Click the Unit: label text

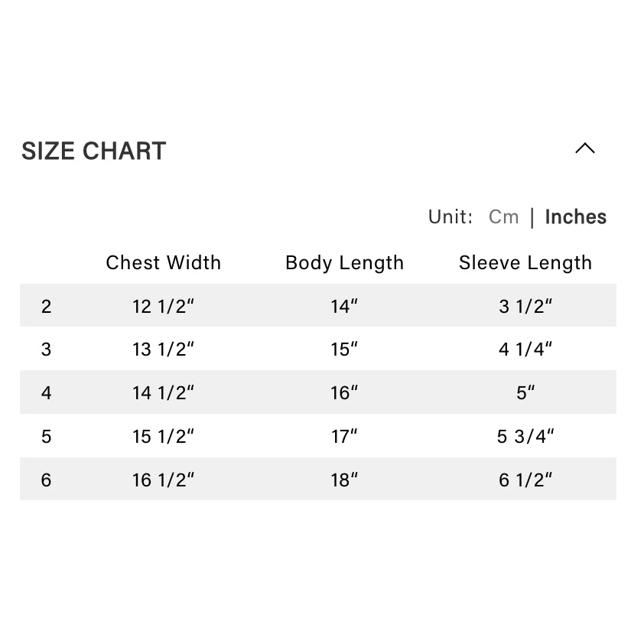(x=450, y=217)
